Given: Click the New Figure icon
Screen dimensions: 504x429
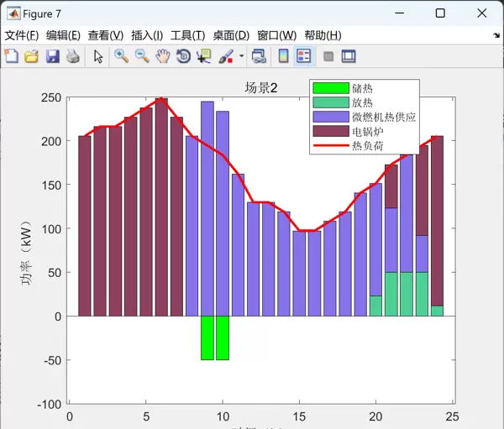Looking at the screenshot, I should click(11, 56).
